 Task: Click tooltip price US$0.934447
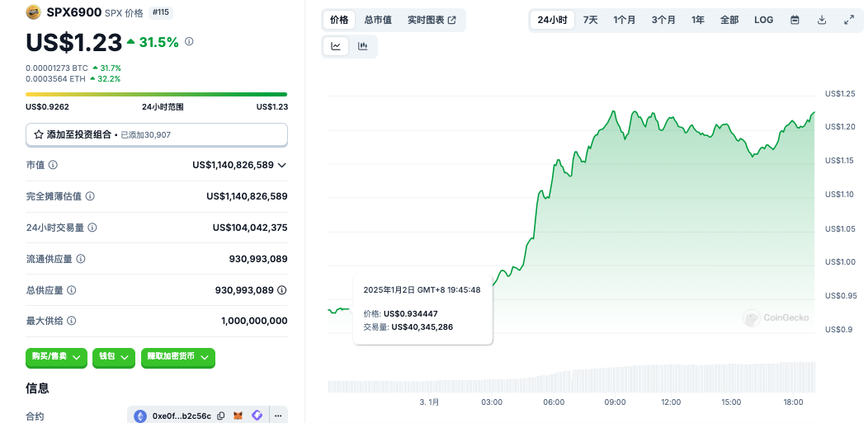point(410,313)
